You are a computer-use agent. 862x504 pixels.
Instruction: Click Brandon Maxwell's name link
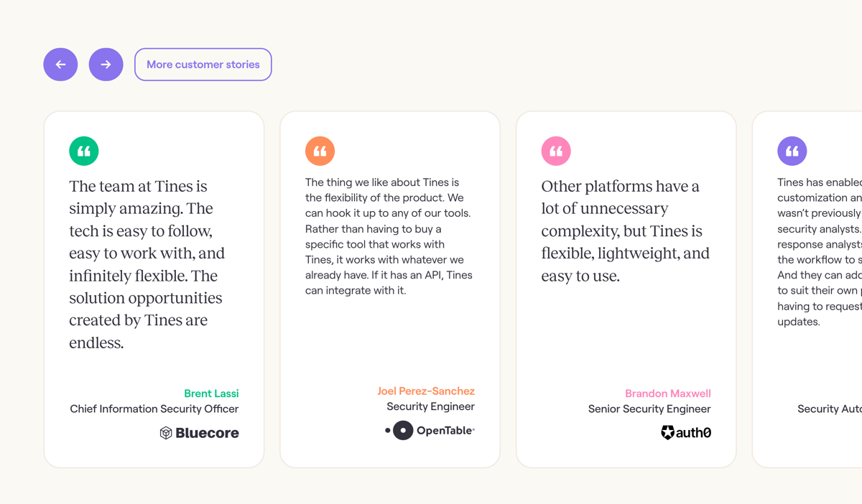click(667, 393)
